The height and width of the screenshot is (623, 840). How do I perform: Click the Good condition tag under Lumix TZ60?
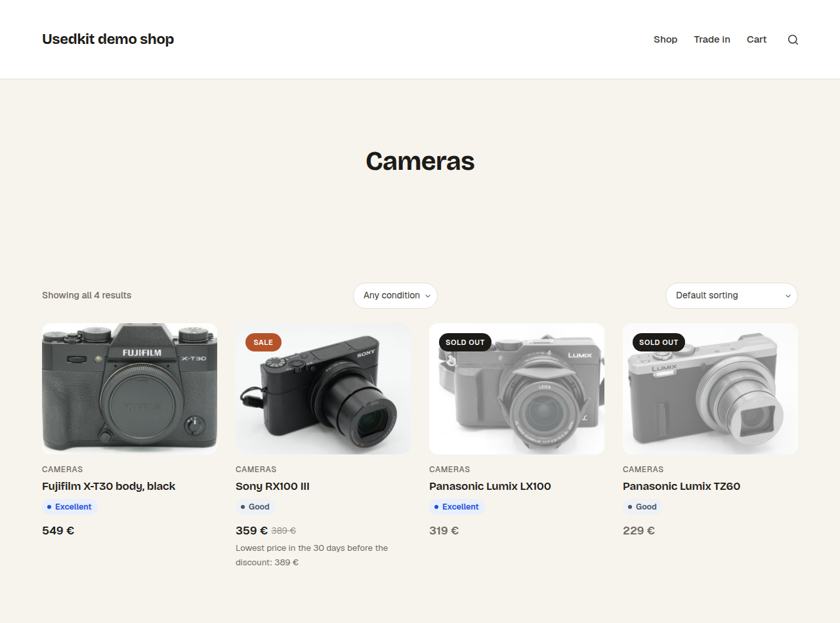pyautogui.click(x=642, y=507)
